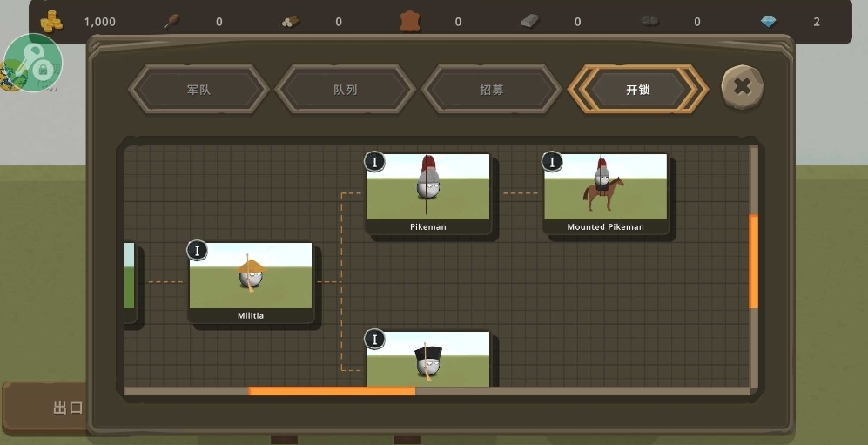Click the coal stone resource icon
Image resolution: width=868 pixels, height=445 pixels.
[649, 21]
